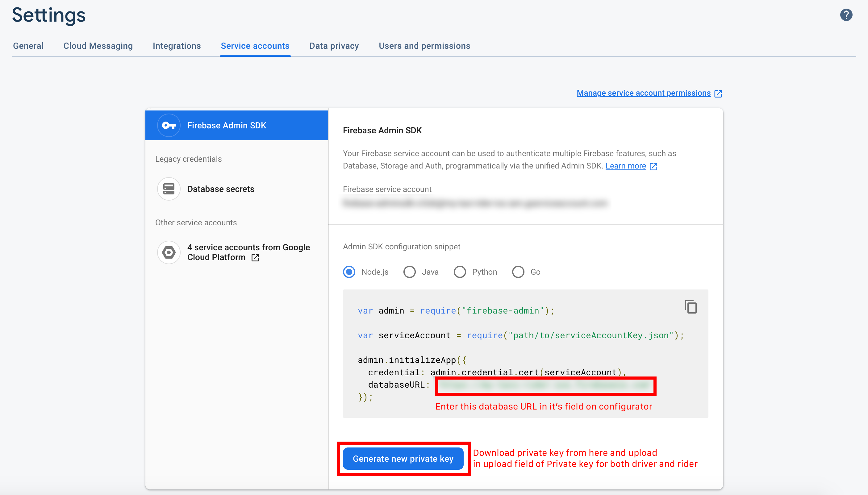Click external-link icon beside Manage service account permissions
The width and height of the screenshot is (868, 495).
click(x=718, y=94)
